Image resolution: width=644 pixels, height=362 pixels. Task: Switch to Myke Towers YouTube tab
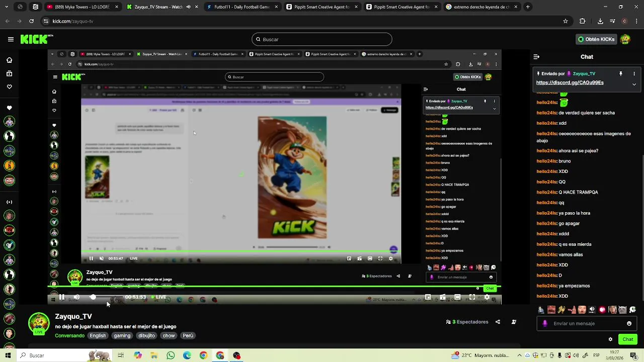coord(83,7)
